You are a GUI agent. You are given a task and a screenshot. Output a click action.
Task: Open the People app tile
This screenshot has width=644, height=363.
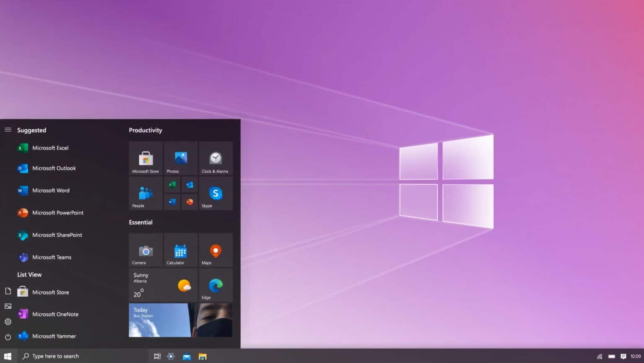pos(145,193)
